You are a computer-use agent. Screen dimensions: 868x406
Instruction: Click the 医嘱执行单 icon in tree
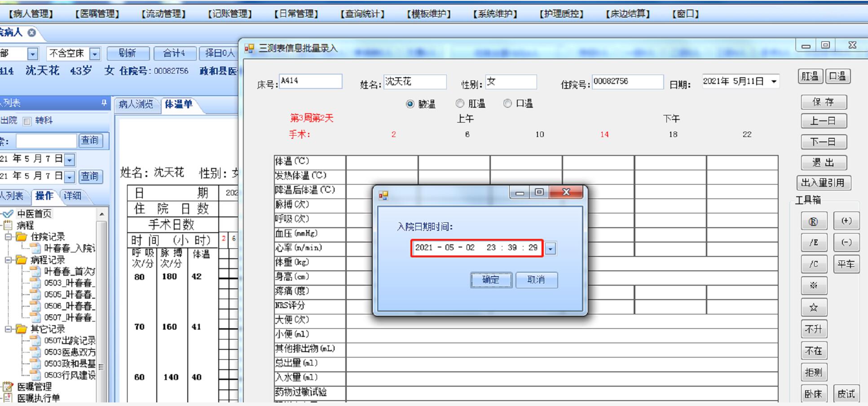click(x=8, y=398)
